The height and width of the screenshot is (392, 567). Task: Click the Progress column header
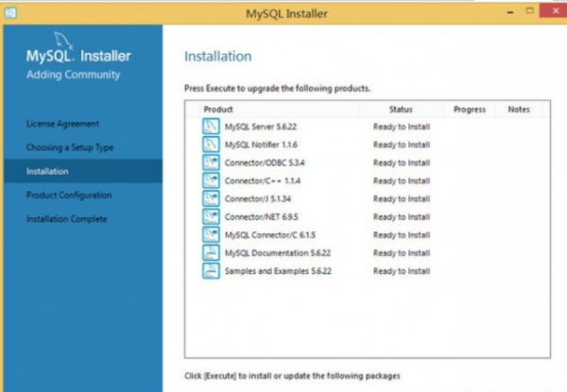tap(470, 110)
